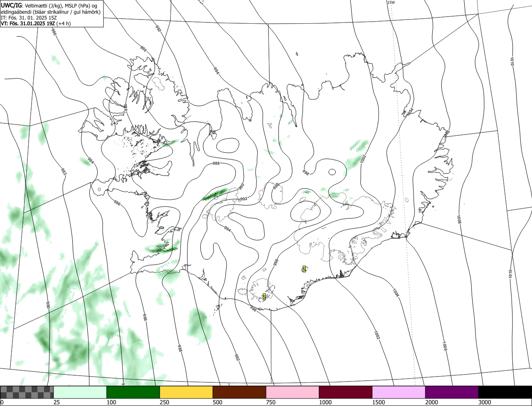
Task: Click the 984 isobar label
Action: [x=91, y=160]
